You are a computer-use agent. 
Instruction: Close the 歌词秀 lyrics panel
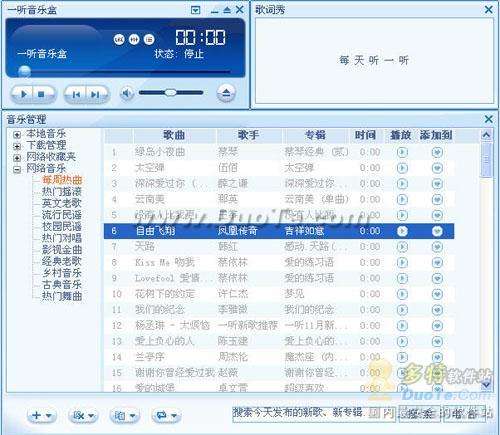tap(489, 10)
